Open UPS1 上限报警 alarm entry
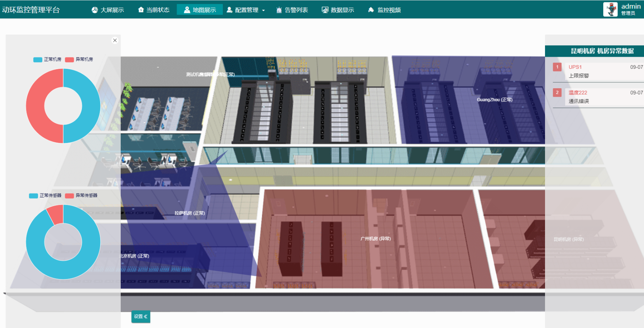 (x=598, y=71)
